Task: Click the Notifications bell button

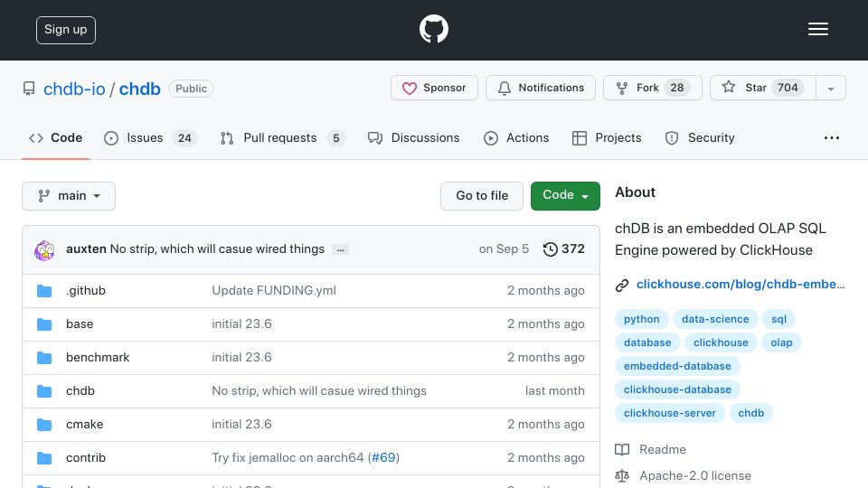Action: (x=541, y=88)
